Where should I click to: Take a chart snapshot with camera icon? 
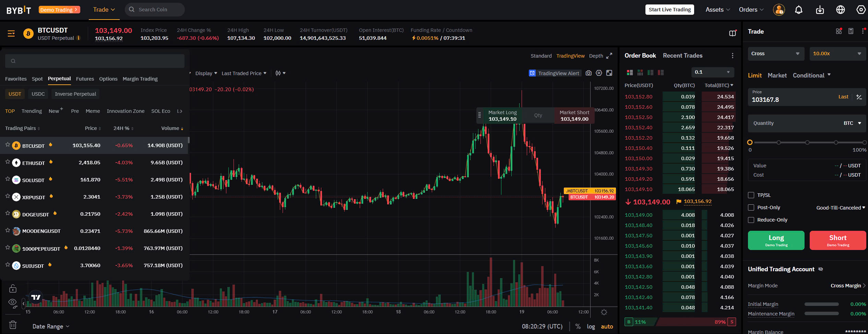(x=588, y=73)
